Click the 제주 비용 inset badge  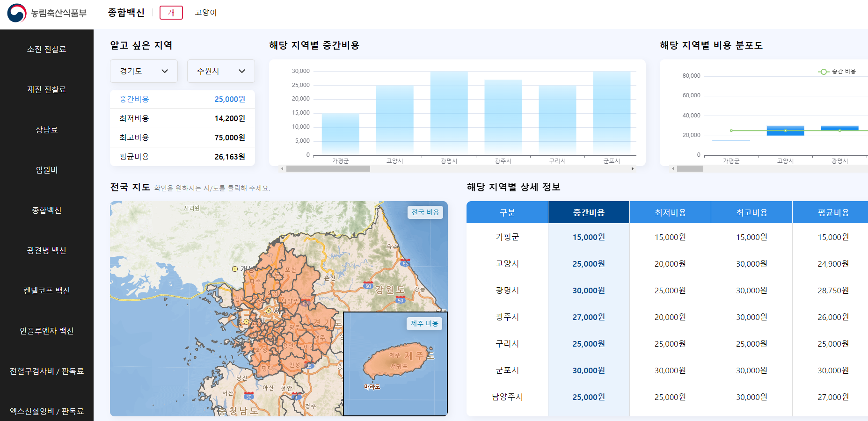(425, 324)
